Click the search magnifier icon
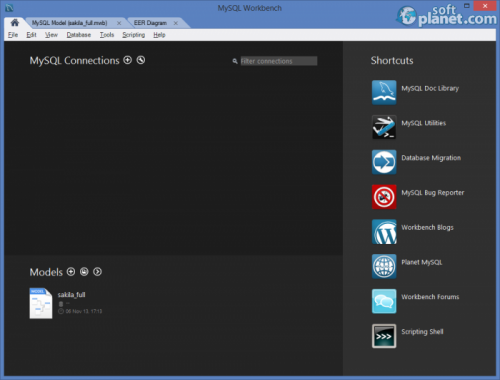The height and width of the screenshot is (380, 500). click(x=235, y=61)
